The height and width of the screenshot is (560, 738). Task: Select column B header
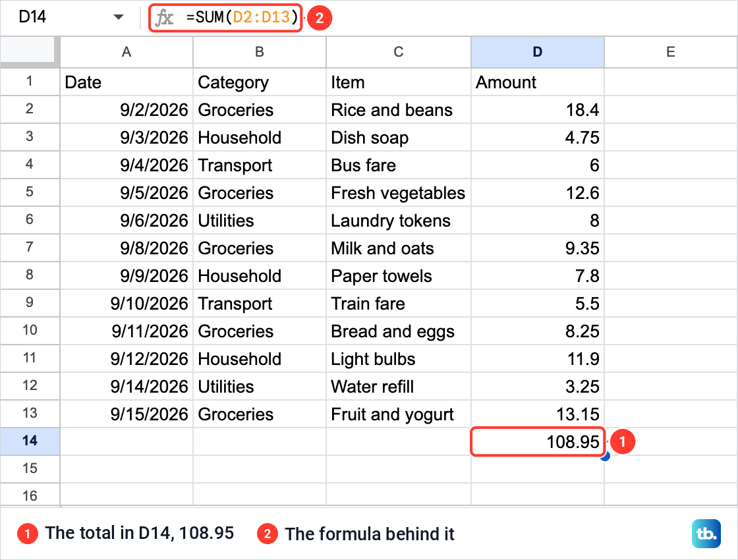(260, 52)
